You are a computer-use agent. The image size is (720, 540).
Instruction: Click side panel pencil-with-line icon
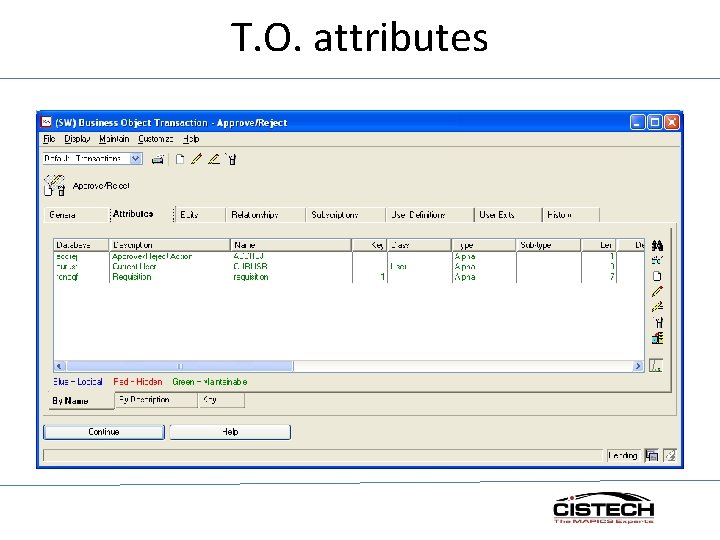point(657,307)
